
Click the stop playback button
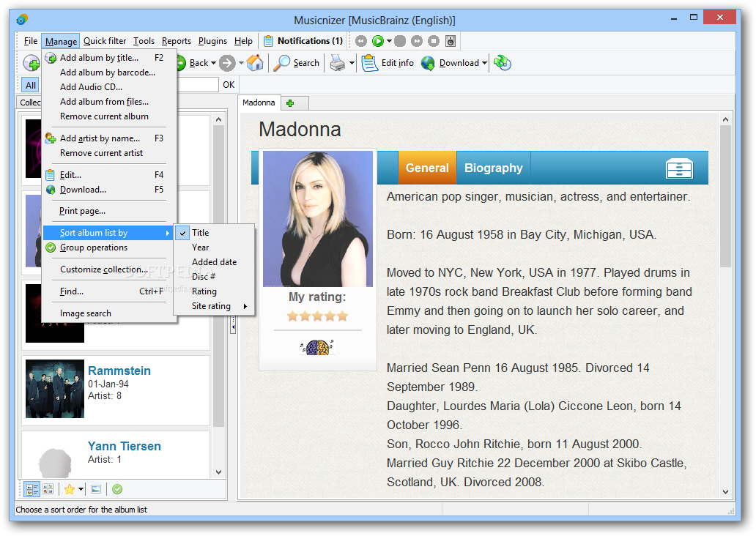(434, 41)
